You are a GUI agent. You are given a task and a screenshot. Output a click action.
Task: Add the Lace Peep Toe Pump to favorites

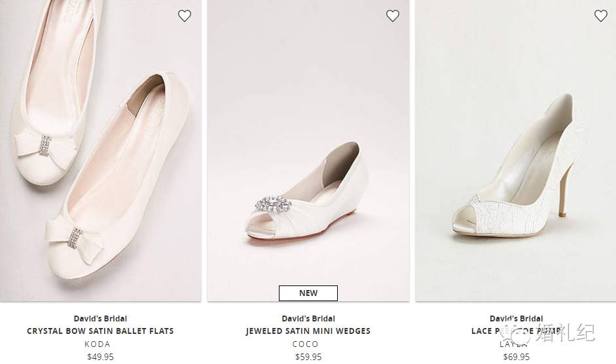point(600,16)
